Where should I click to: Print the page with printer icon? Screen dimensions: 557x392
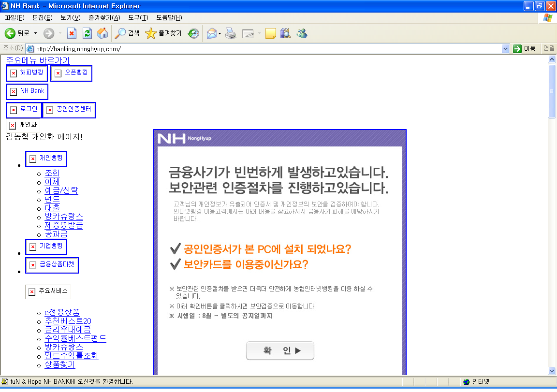point(231,33)
